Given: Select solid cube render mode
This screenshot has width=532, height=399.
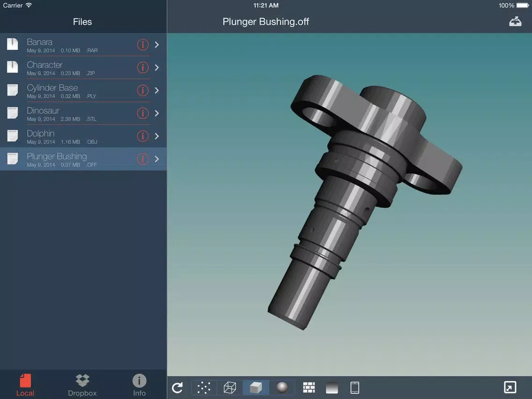Looking at the screenshot, I should pos(256,387).
